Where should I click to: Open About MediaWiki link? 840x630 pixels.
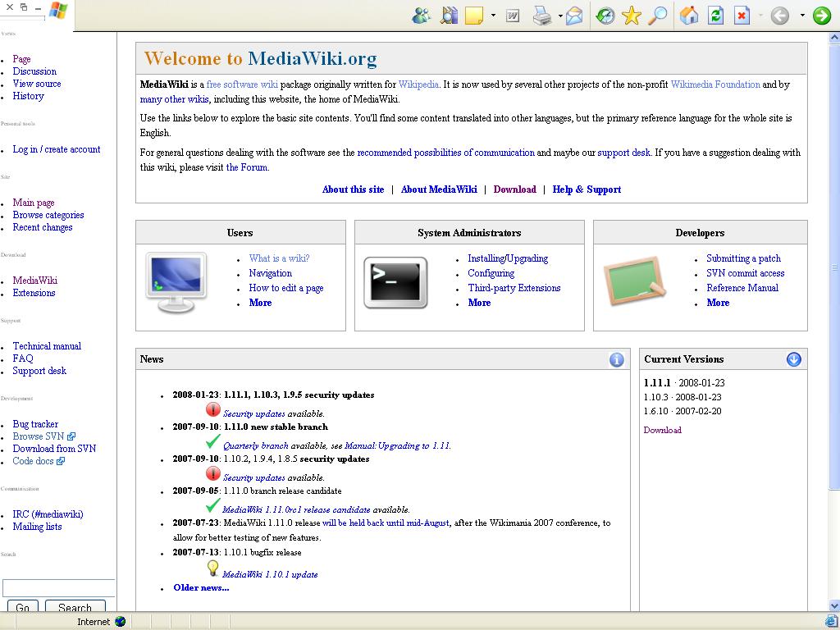coord(439,189)
